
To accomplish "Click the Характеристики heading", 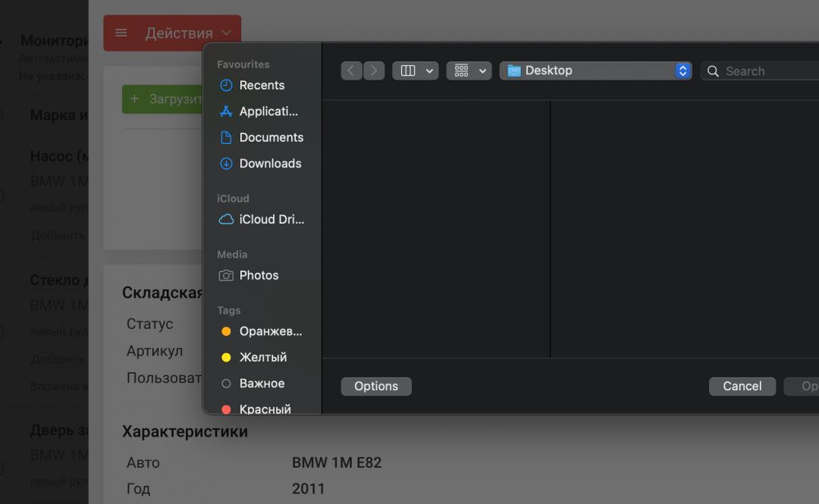I will pyautogui.click(x=185, y=431).
